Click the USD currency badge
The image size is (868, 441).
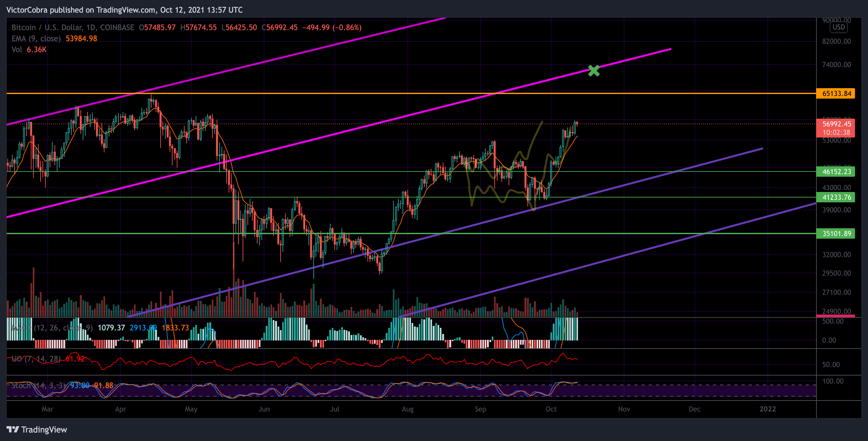coord(839,27)
